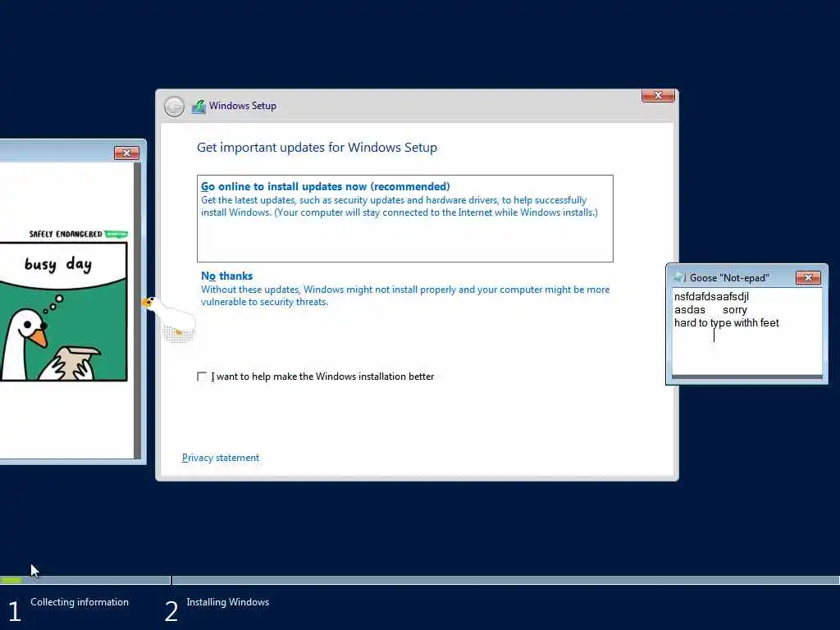The width and height of the screenshot is (840, 630).
Task: Close the goose meme image window
Action: (x=126, y=153)
